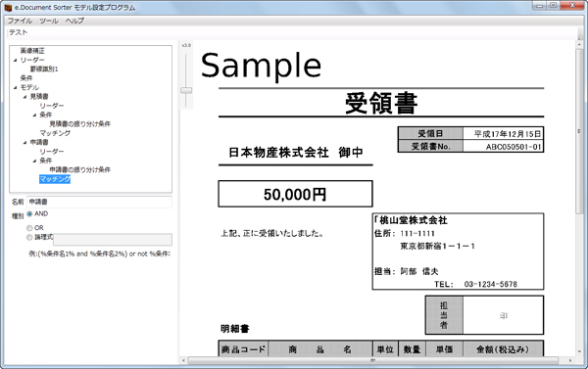This screenshot has width=588, height=369.
Task: Select the AND radio button
Action: 29,214
